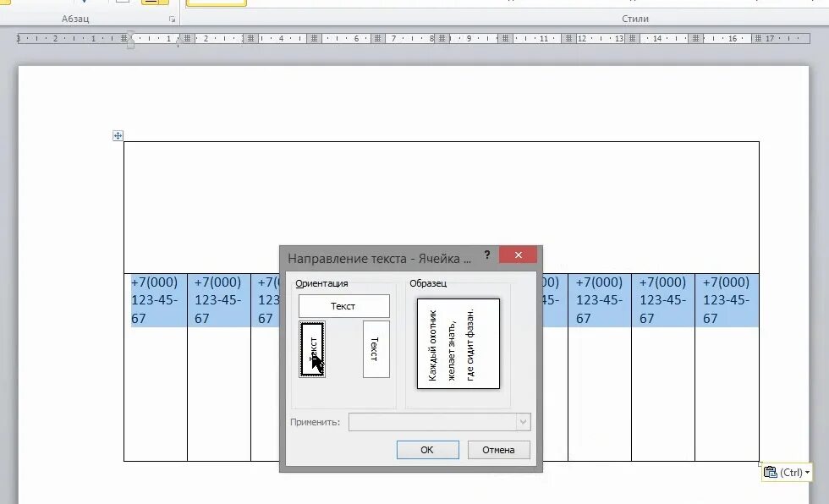829x504 pixels.
Task: Click the large empty top table cell
Action: tap(442, 207)
